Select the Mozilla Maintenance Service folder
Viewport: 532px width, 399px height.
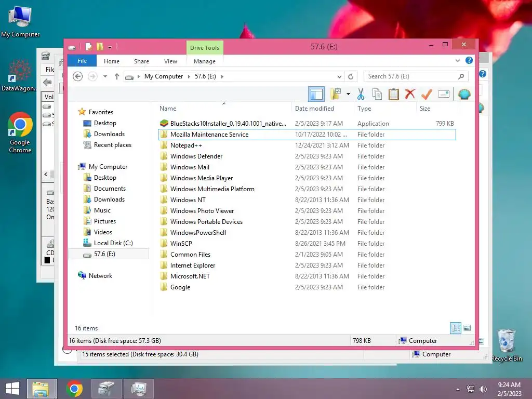(307, 135)
